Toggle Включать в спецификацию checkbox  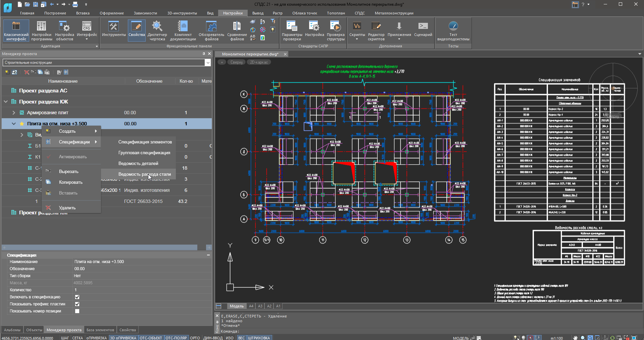pyautogui.click(x=77, y=297)
